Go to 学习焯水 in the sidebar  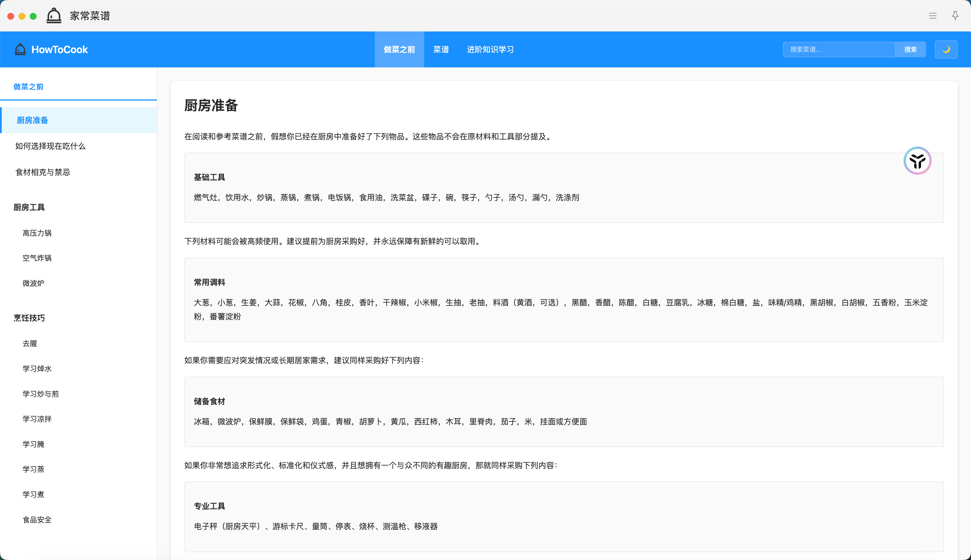point(37,368)
